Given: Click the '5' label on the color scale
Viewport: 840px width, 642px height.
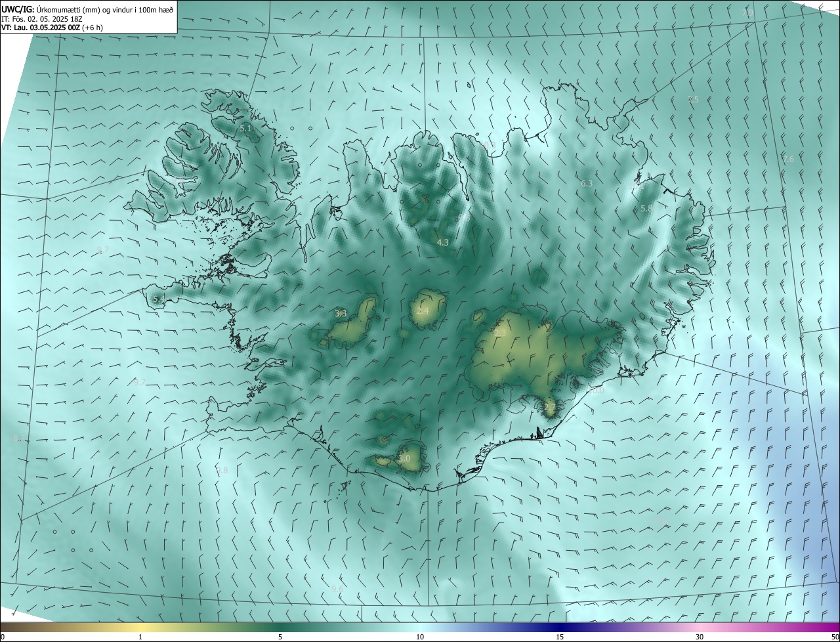Looking at the screenshot, I should pos(280,637).
